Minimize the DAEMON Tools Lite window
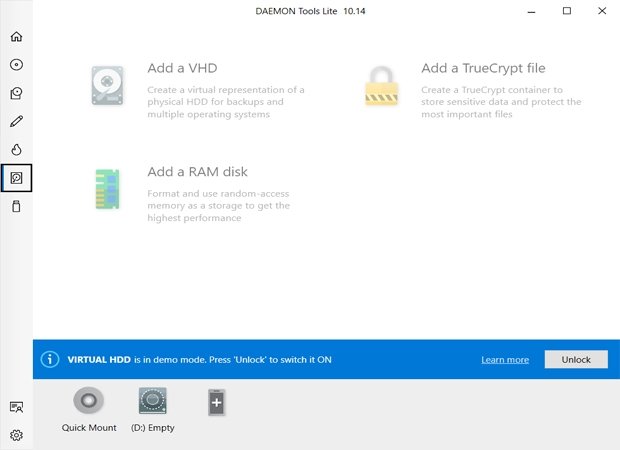 pyautogui.click(x=531, y=11)
